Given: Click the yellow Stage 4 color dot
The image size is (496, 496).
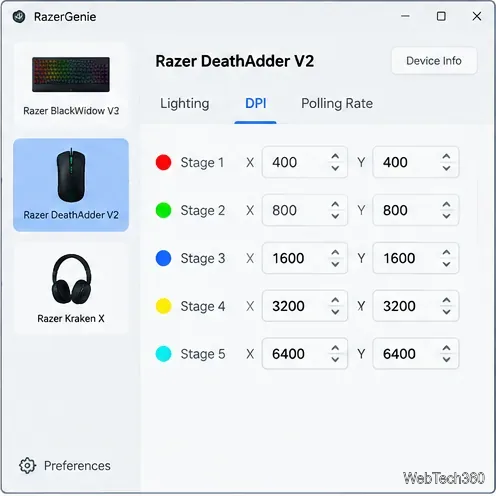Looking at the screenshot, I should pos(163,306).
